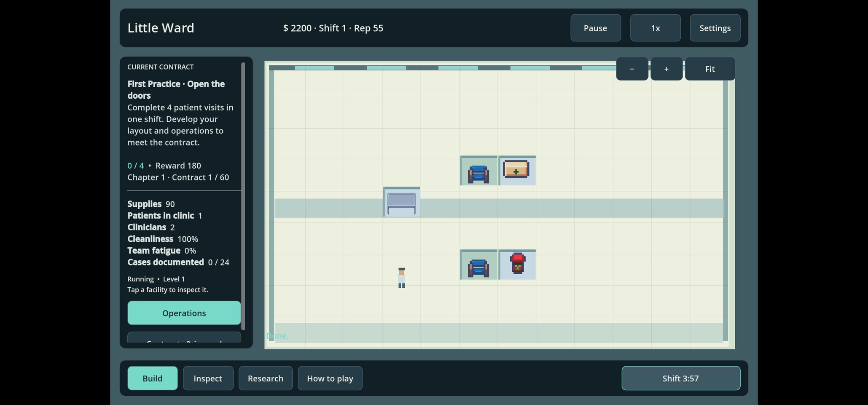The width and height of the screenshot is (868, 405).
Task: Click the Clinicians 2 stat
Action: 151,227
